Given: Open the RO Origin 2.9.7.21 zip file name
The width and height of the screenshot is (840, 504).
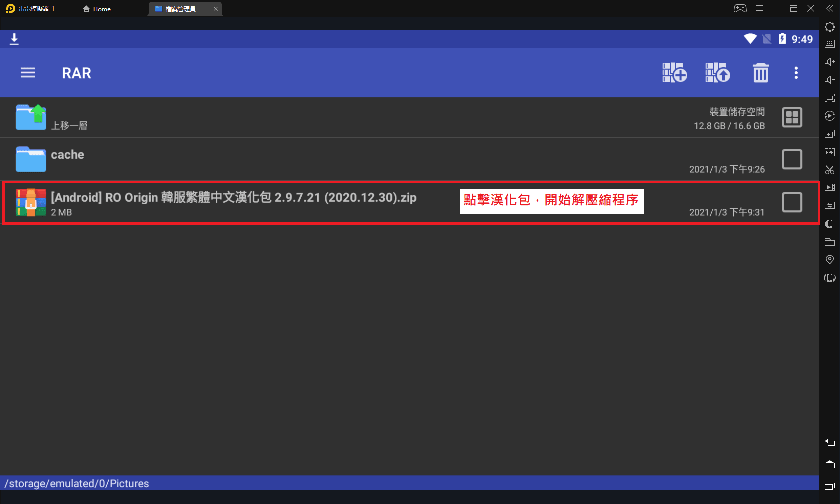Looking at the screenshot, I should 234,197.
